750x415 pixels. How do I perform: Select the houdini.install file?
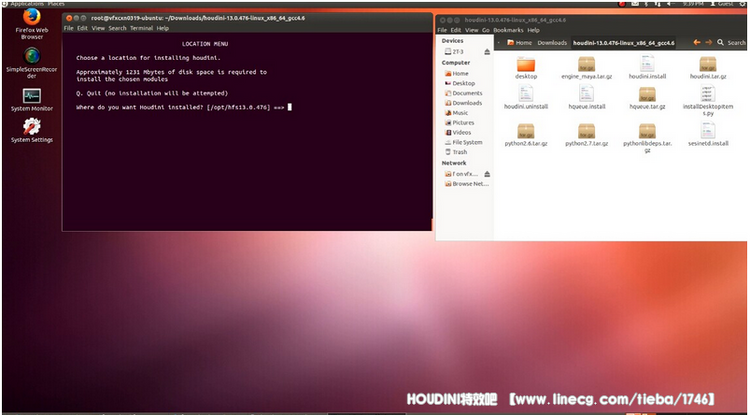point(647,68)
